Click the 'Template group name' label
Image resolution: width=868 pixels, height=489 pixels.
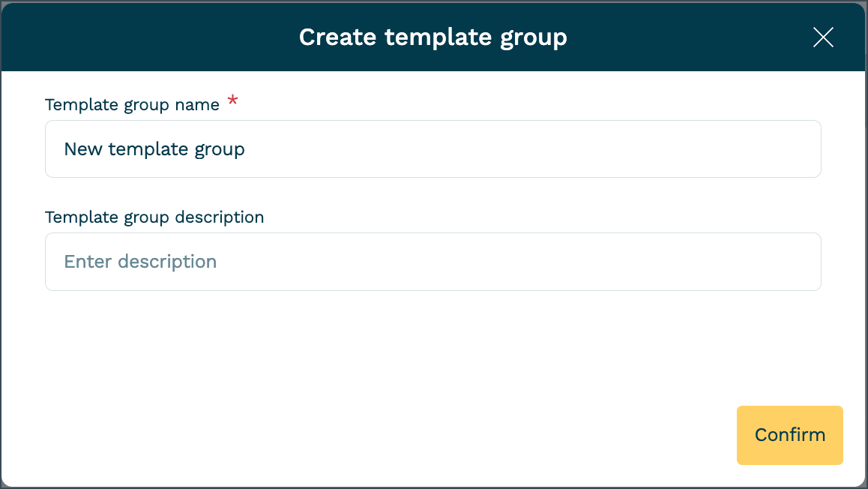coord(132,104)
